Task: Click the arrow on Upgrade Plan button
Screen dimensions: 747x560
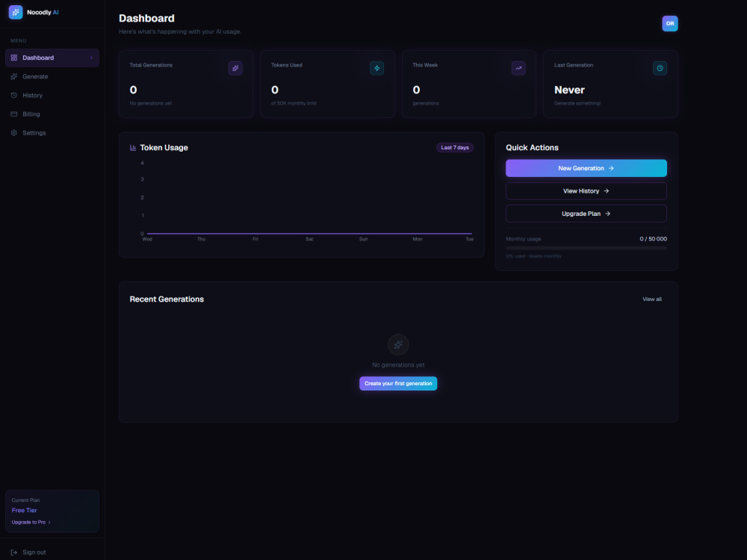Action: [607, 214]
